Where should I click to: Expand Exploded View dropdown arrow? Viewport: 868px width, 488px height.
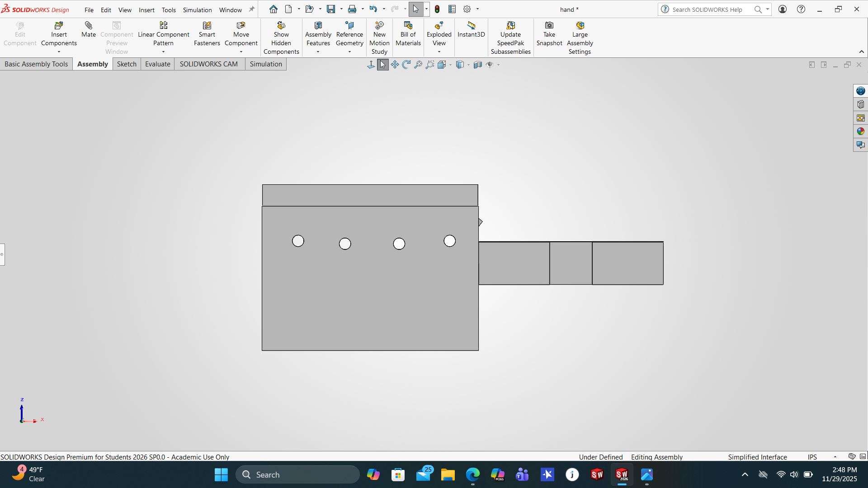439,52
